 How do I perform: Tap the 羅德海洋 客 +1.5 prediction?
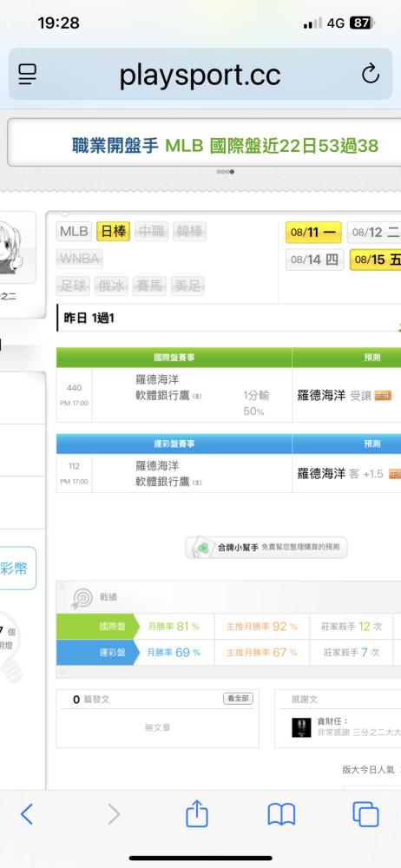(x=340, y=474)
